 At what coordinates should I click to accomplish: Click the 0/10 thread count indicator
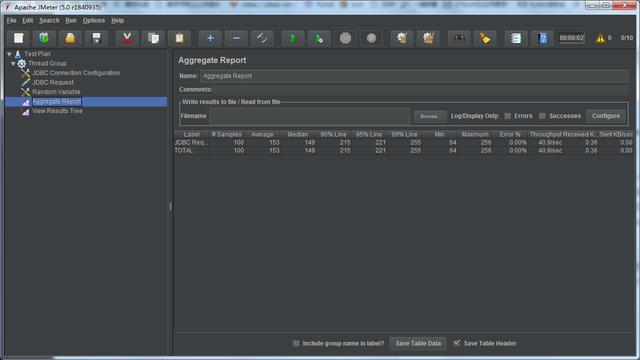[x=627, y=38]
